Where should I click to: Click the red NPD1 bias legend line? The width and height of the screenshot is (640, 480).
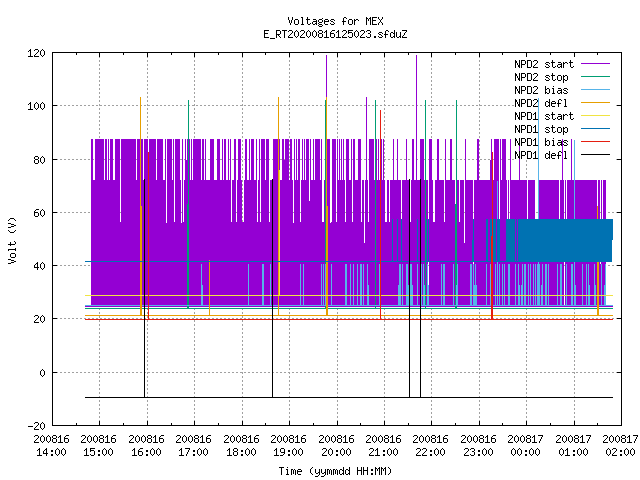click(x=596, y=142)
